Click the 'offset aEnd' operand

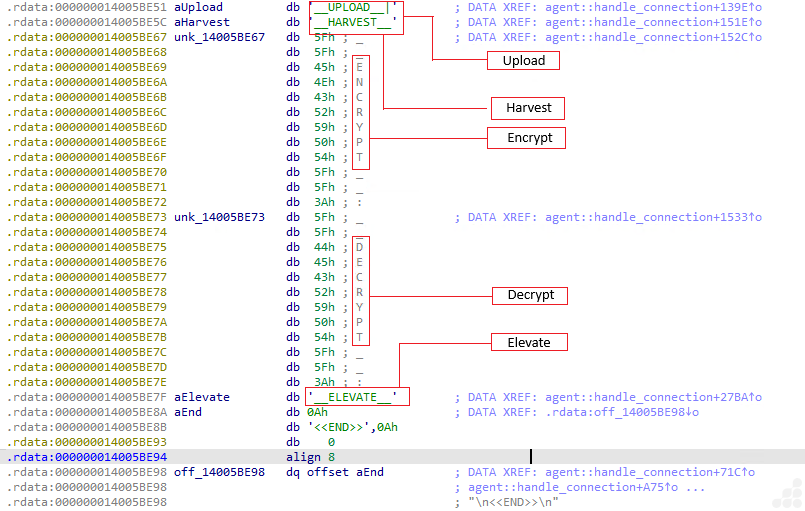pos(345,472)
